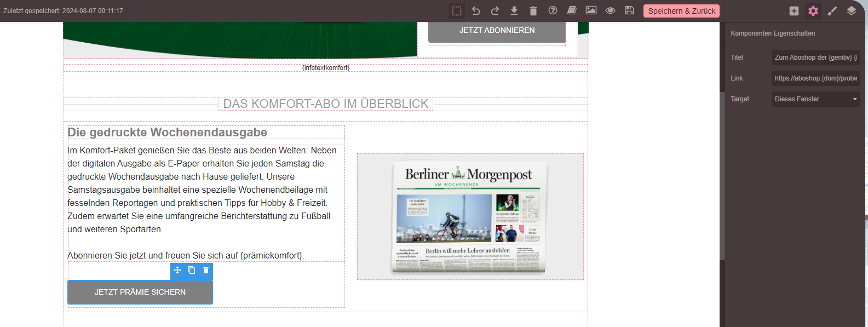The height and width of the screenshot is (327, 868).
Task: Clear canvas with top toolbar trash icon
Action: coord(533,11)
